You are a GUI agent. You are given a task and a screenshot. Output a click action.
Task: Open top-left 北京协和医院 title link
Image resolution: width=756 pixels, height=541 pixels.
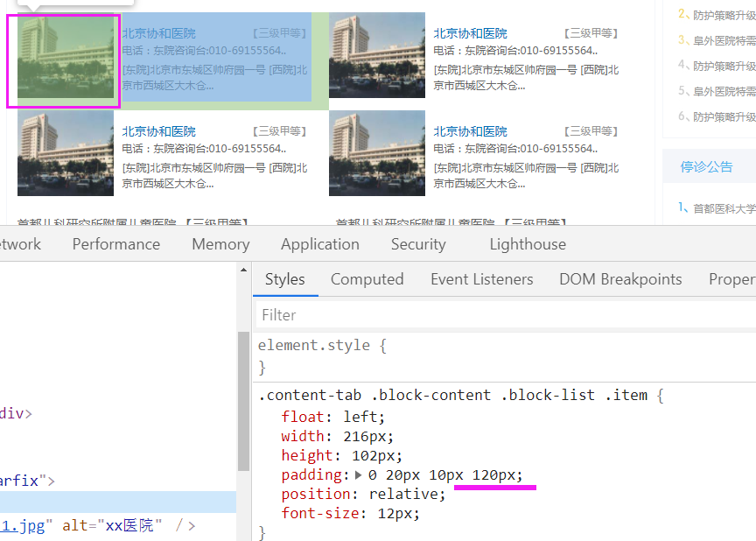point(159,33)
